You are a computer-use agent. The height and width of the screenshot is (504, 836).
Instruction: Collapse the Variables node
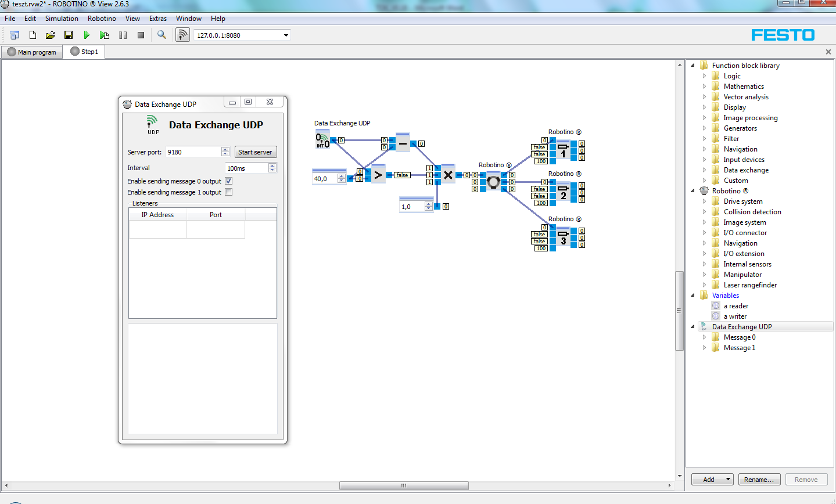coord(693,296)
